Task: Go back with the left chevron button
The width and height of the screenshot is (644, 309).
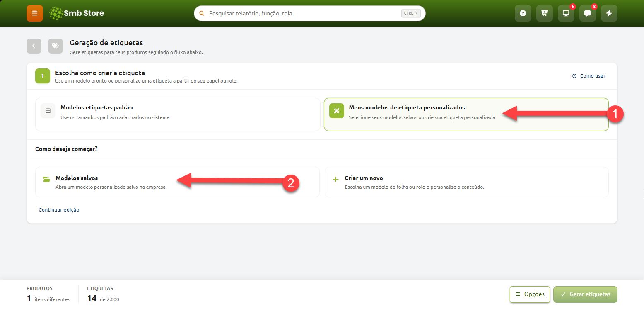Action: point(34,46)
